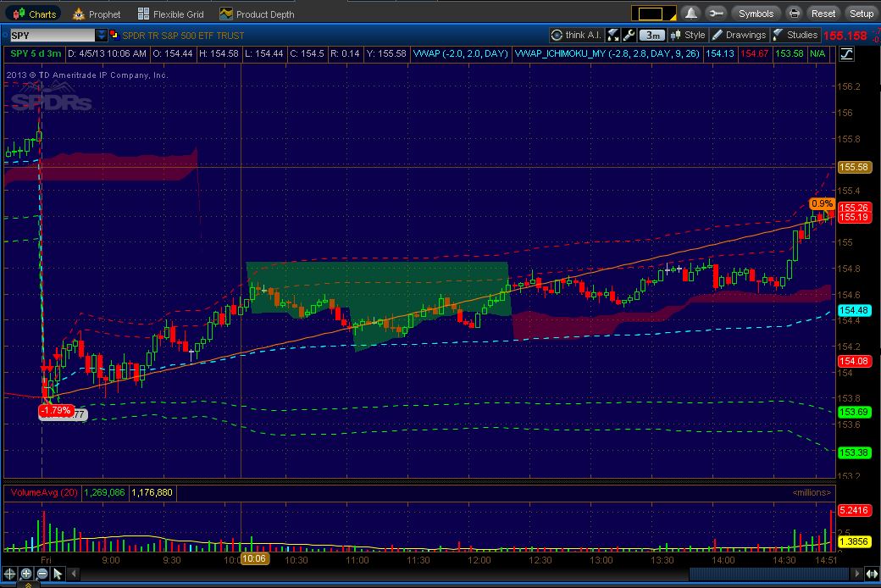This screenshot has width=881, height=588.
Task: Switch to the Product Depth tab
Action: (257, 14)
